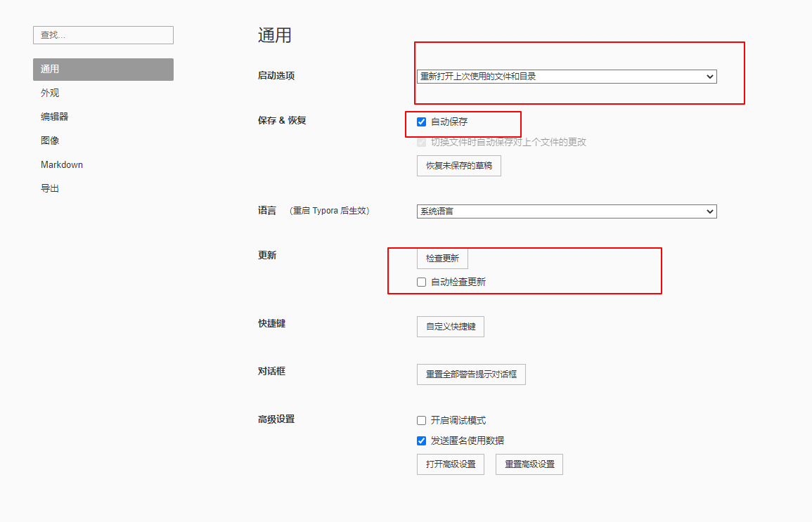
Task: Open the 启动选项 dropdown menu
Action: click(x=566, y=76)
